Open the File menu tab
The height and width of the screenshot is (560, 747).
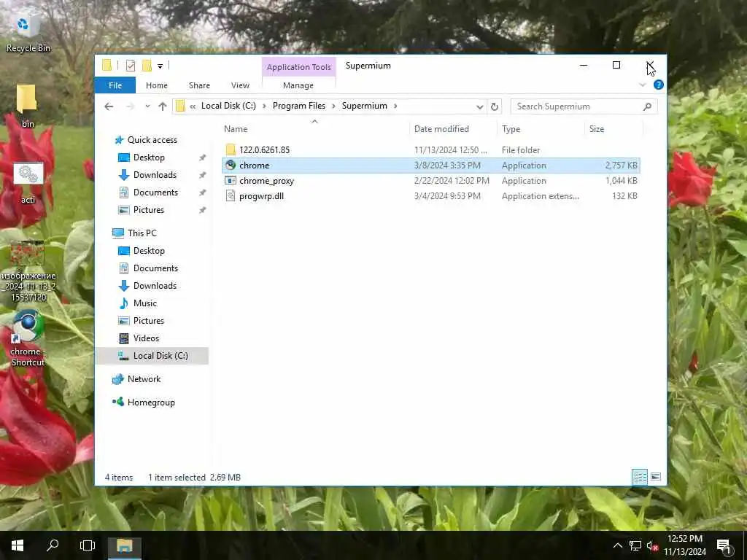(x=115, y=85)
